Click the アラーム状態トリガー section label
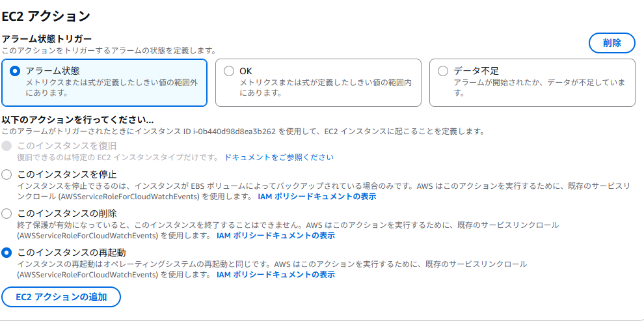644x321 pixels. [x=46, y=40]
